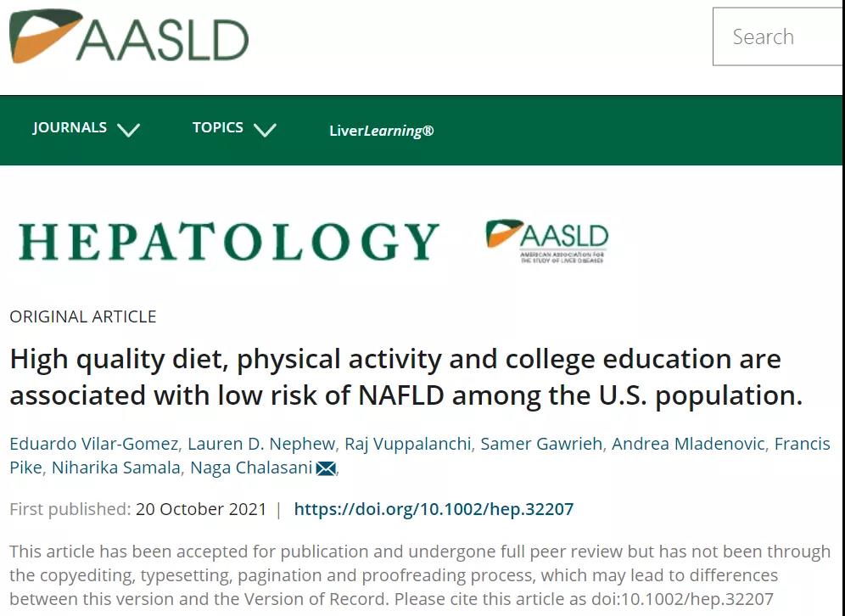Screen dimensions: 845x616
Task: Open the HEPATOLOGY journal banner logo
Action: (x=229, y=242)
